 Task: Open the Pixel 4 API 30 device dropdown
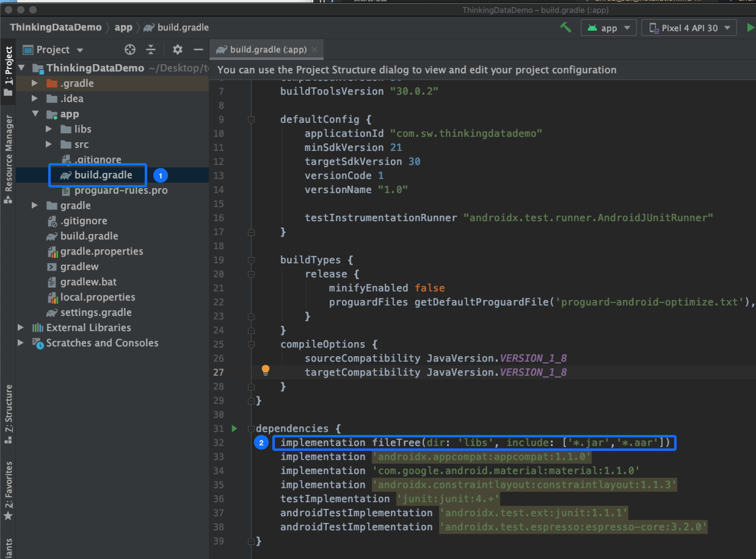click(x=689, y=28)
